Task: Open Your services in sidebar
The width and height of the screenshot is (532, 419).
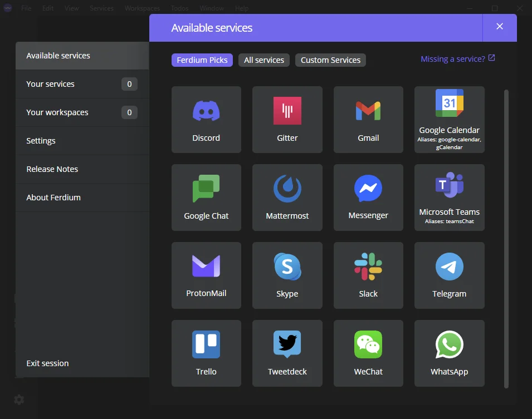Action: pyautogui.click(x=82, y=84)
